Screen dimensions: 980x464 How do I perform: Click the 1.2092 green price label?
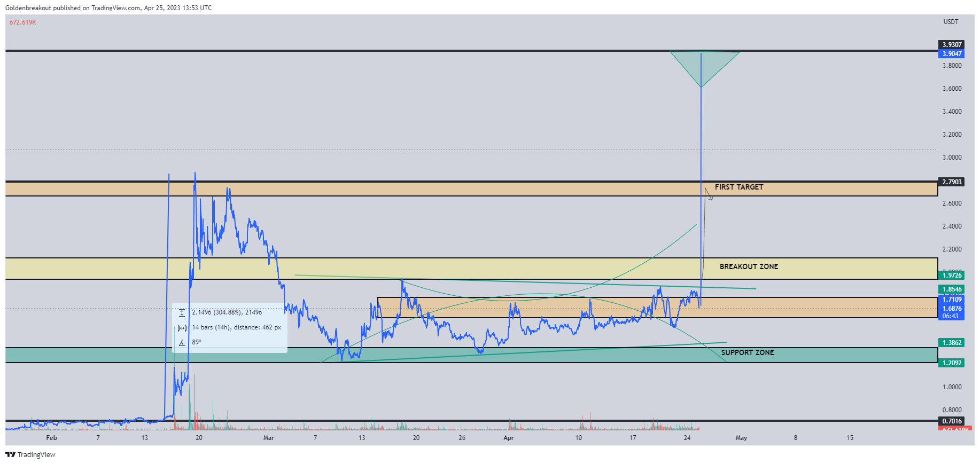[952, 363]
